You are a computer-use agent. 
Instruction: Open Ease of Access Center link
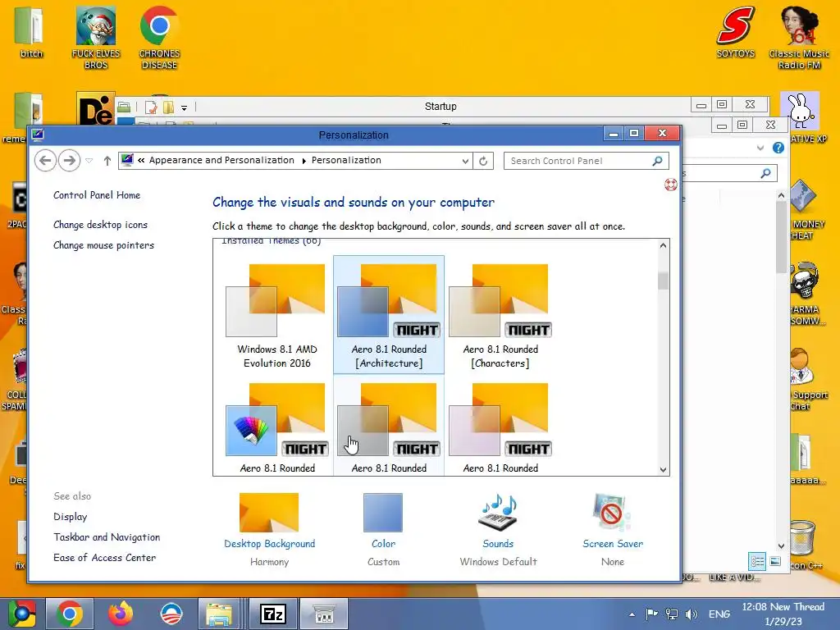pyautogui.click(x=104, y=558)
